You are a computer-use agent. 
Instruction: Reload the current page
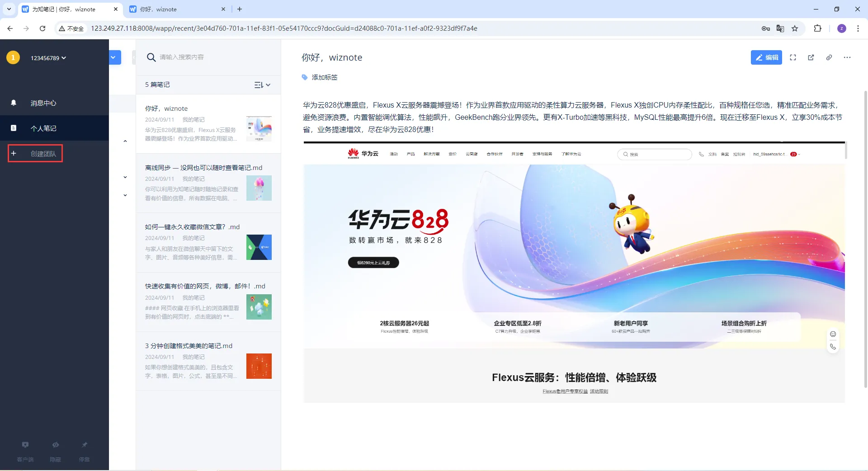[x=42, y=28]
